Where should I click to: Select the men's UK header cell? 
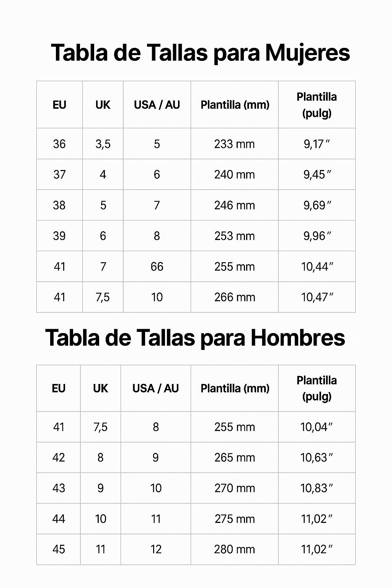click(x=101, y=388)
